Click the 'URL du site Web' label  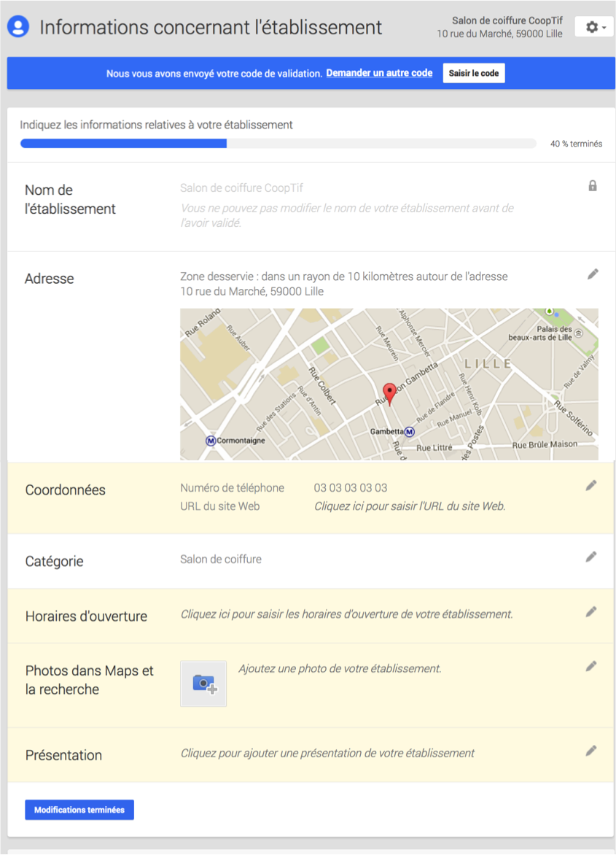point(220,506)
